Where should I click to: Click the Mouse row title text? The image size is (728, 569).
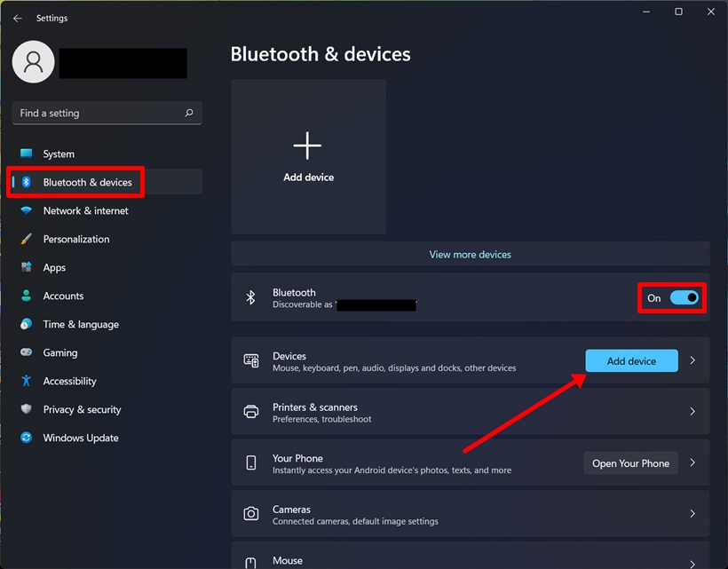[x=288, y=560]
